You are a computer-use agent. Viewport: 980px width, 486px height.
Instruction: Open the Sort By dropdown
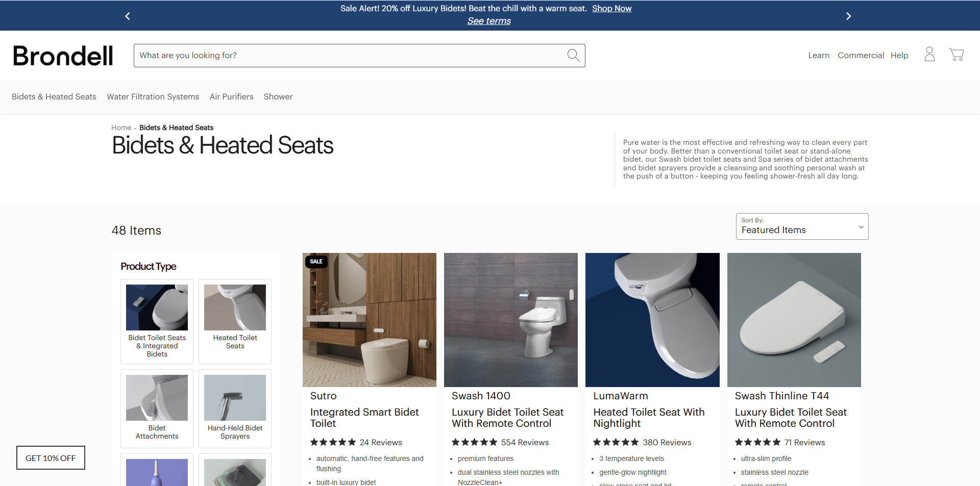coord(801,226)
